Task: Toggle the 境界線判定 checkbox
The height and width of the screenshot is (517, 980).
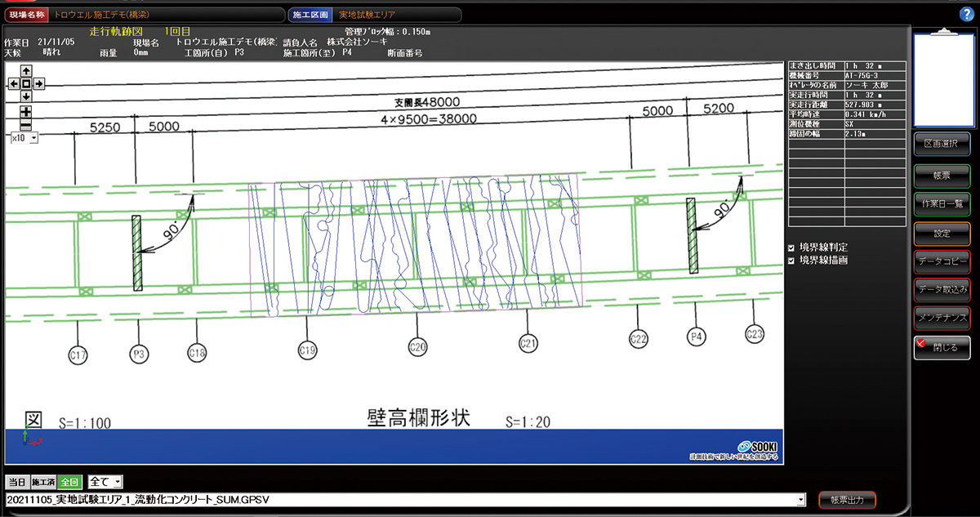Action: [x=791, y=247]
